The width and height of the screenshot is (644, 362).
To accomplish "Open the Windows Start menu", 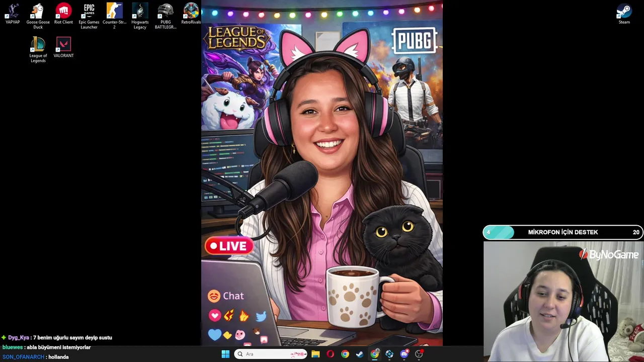I will click(x=225, y=354).
